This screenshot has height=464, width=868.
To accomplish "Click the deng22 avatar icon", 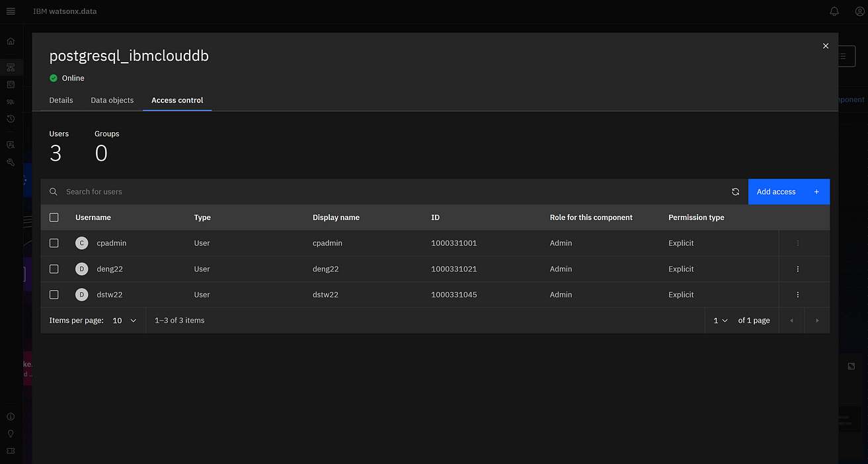I will coord(82,269).
